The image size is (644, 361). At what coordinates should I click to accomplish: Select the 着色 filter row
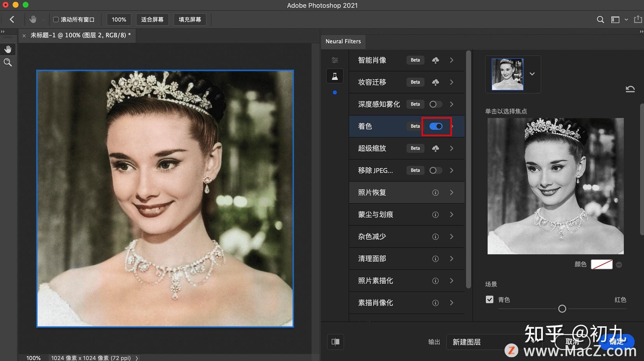(406, 126)
